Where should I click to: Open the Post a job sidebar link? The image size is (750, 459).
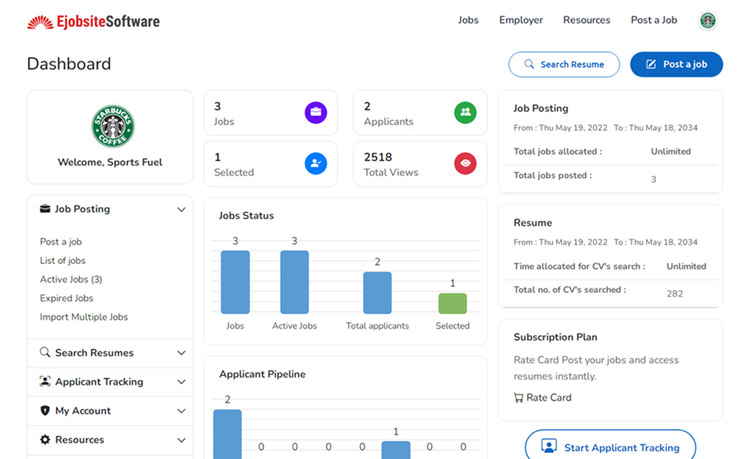click(x=61, y=242)
